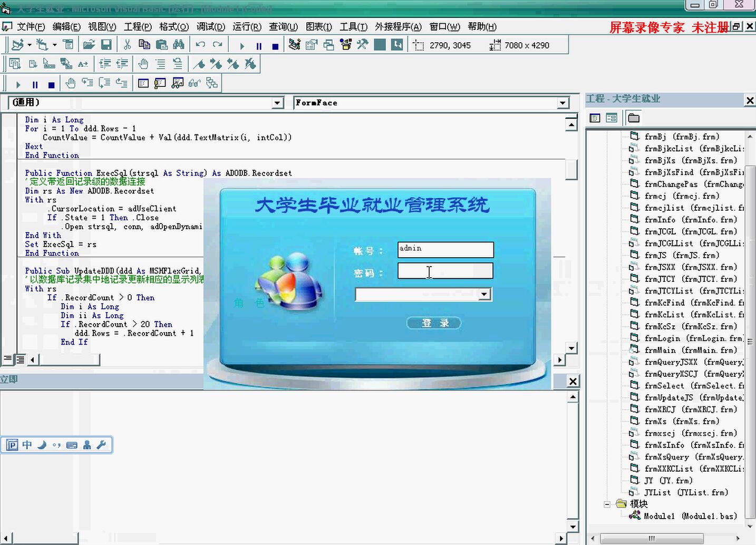Image resolution: width=756 pixels, height=545 pixels.
Task: Click the Open Project folder icon
Action: (89, 45)
